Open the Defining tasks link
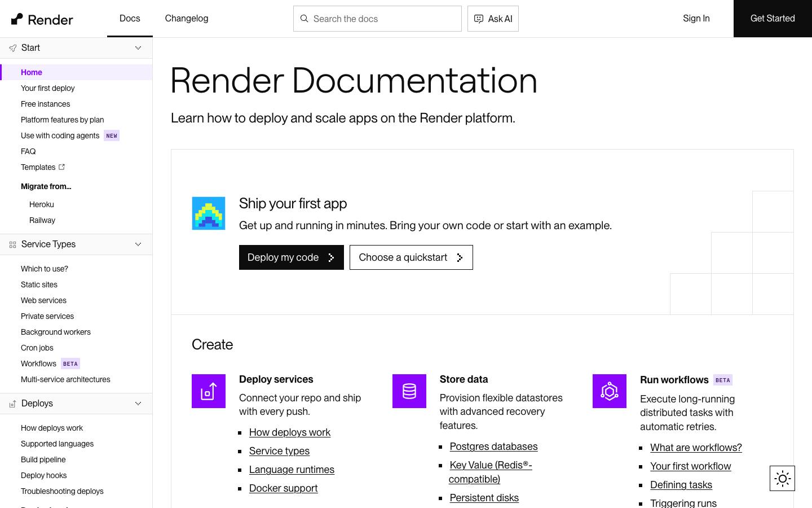The image size is (812, 508). (x=681, y=485)
